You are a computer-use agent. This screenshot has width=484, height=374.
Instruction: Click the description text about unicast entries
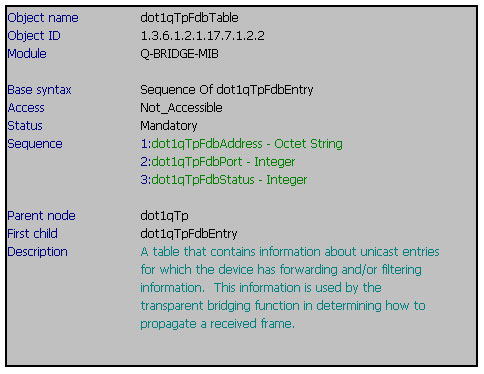click(x=290, y=288)
